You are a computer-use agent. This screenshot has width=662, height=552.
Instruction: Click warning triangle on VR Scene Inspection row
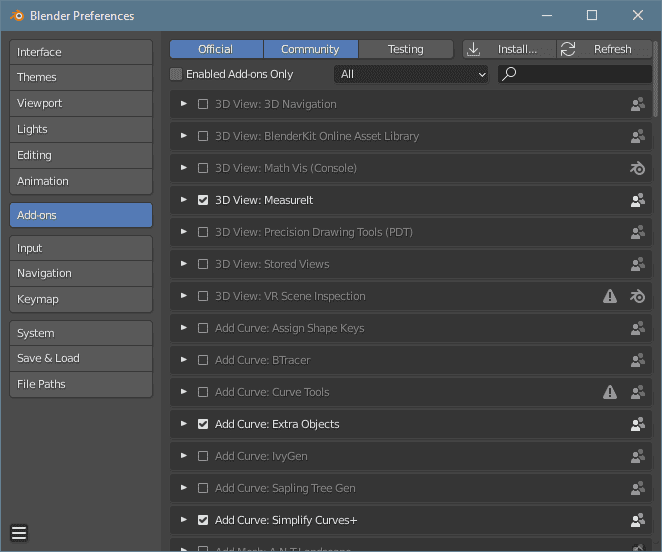click(610, 296)
